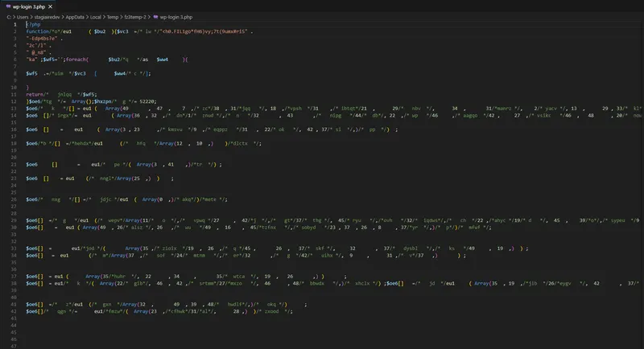Image resolution: width=644 pixels, height=349 pixels.
Task: Click the value 52220 on line 12
Action: click(147, 101)
